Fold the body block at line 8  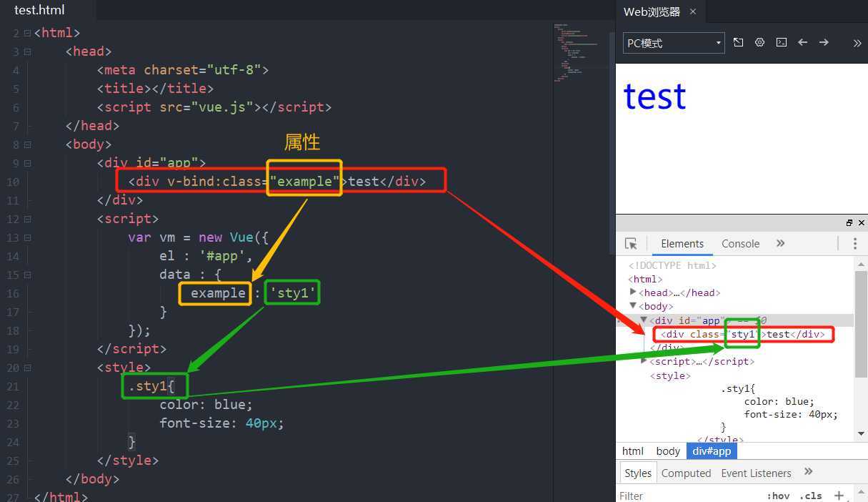coord(27,144)
